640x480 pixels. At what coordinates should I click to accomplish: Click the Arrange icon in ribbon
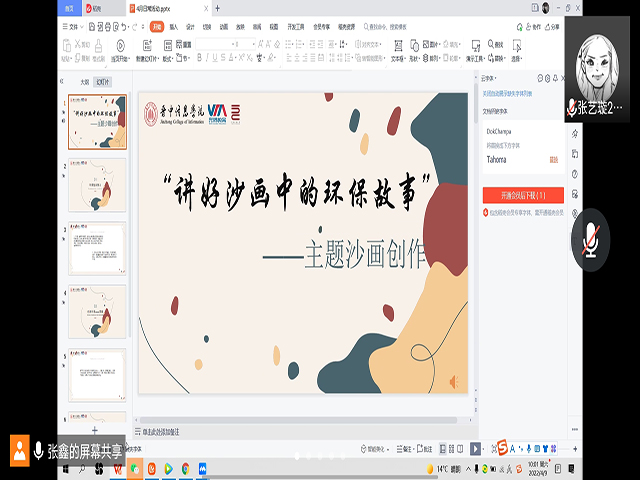pos(425,58)
